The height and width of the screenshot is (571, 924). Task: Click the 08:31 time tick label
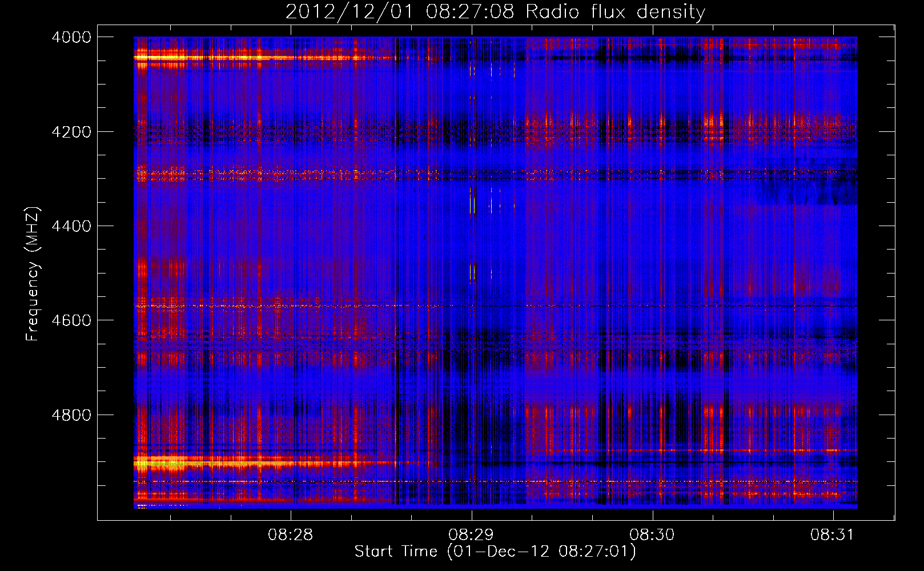832,535
